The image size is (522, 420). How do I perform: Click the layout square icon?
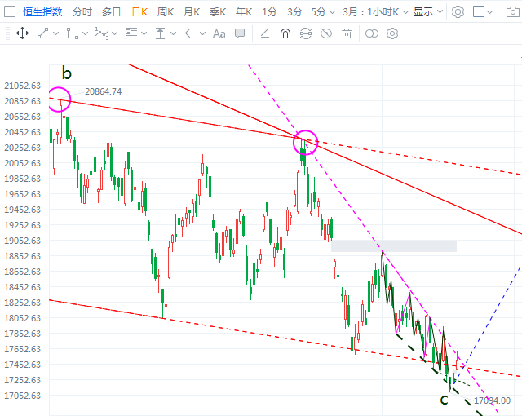point(479,11)
